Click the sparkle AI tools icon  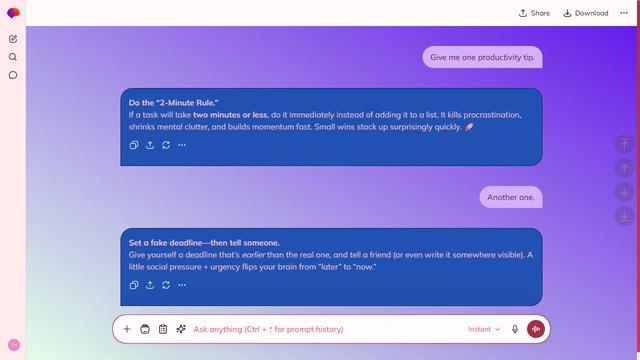click(181, 329)
